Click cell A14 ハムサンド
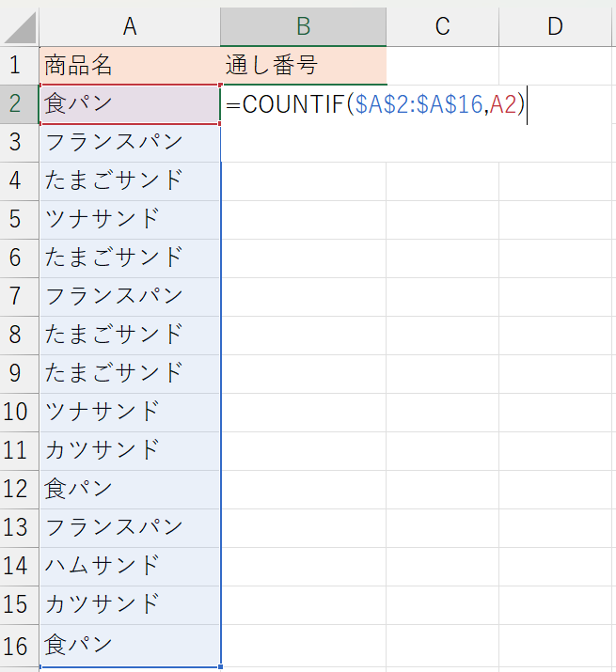Image resolution: width=616 pixels, height=672 pixels. point(130,567)
